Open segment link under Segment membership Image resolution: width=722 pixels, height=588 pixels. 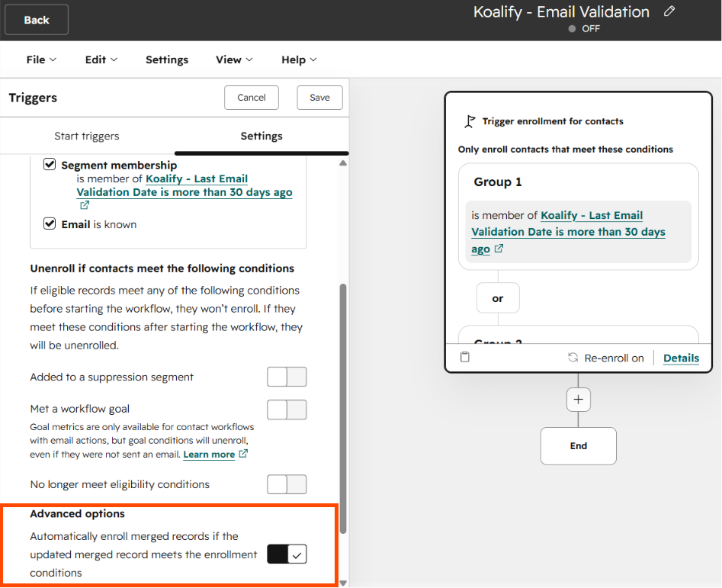(185, 185)
